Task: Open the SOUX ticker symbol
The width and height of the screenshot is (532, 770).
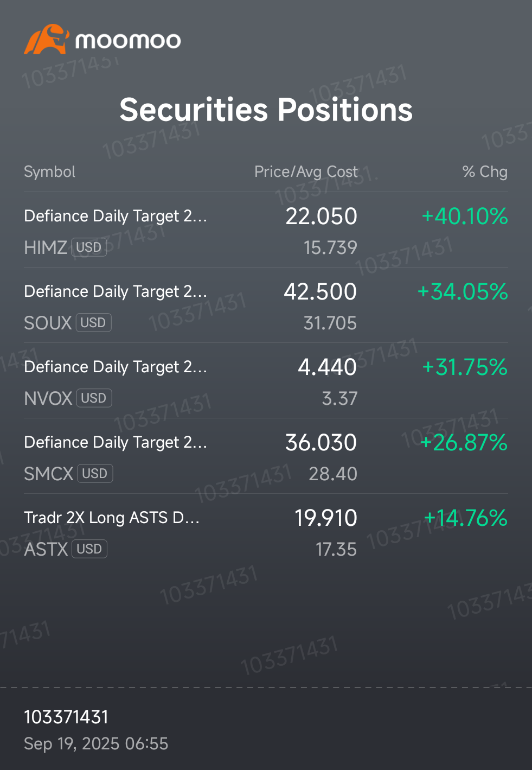Action: click(48, 323)
